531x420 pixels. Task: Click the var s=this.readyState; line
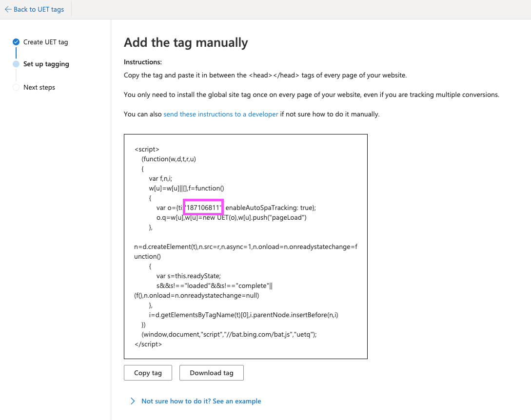(x=189, y=276)
